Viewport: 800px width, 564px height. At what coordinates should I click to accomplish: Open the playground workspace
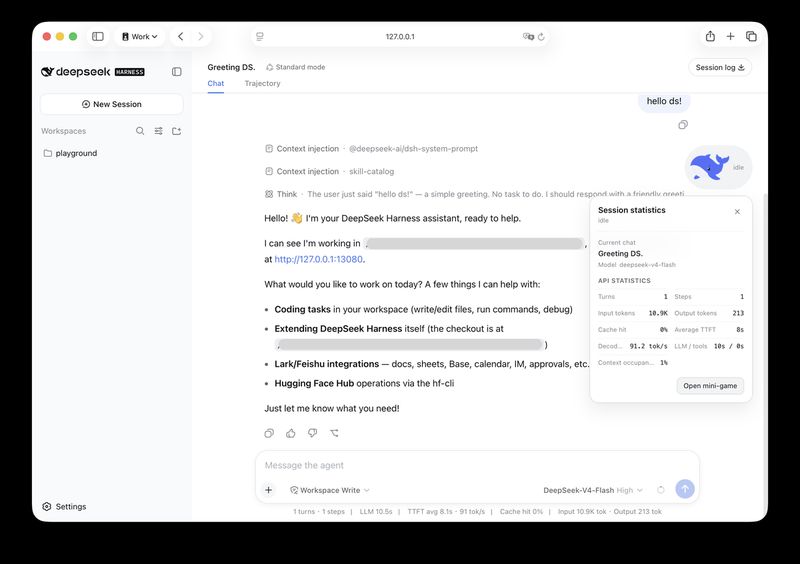click(x=112, y=153)
